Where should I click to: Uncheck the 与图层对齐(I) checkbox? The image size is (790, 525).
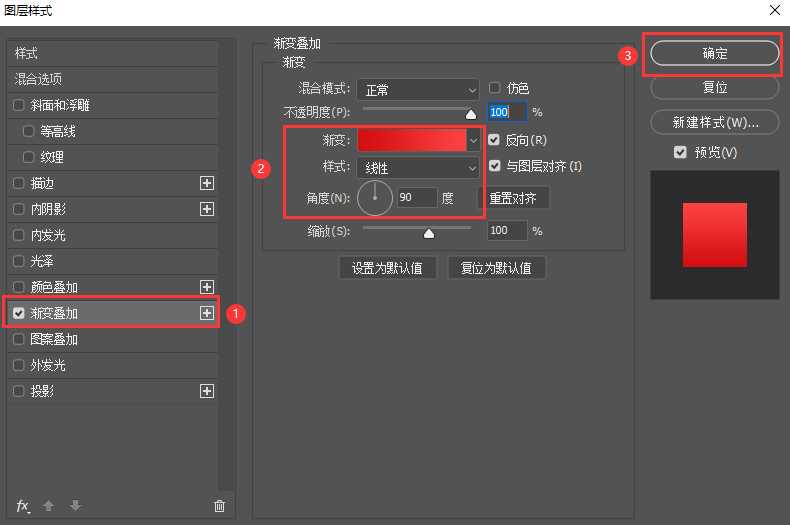tap(494, 166)
